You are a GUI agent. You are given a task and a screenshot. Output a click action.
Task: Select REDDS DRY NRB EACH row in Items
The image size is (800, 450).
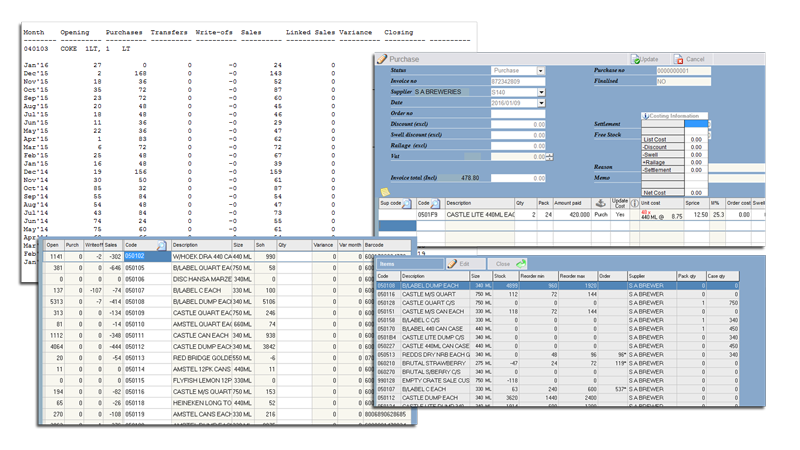pos(558,355)
